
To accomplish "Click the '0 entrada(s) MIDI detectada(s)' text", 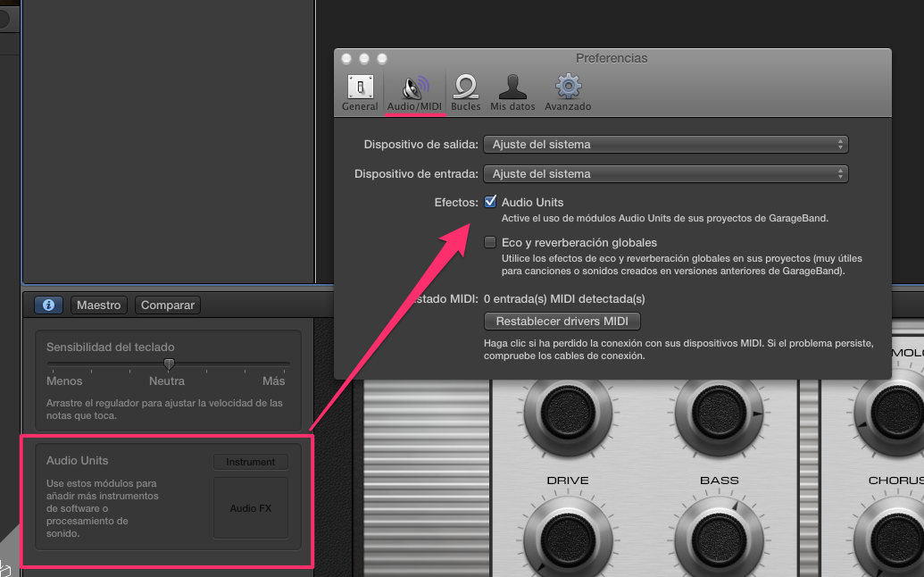I will pos(564,299).
